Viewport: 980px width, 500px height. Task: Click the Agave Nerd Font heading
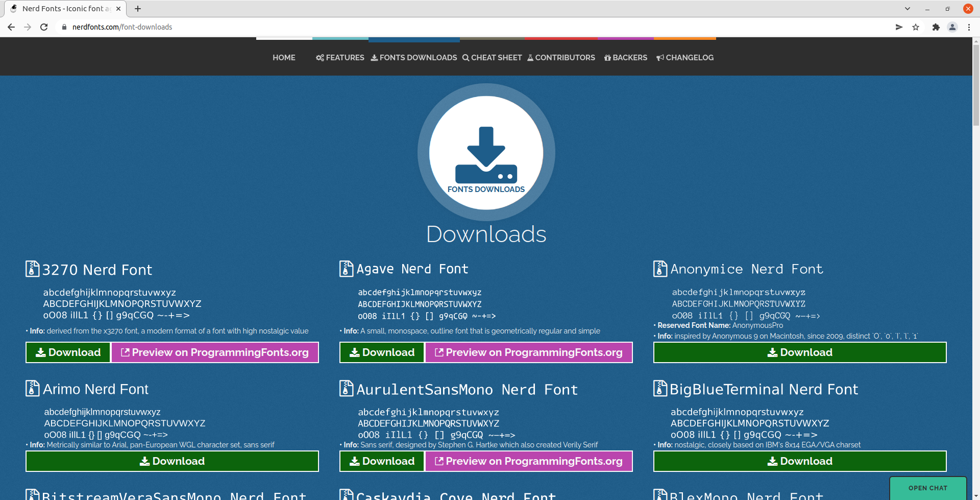tap(412, 269)
